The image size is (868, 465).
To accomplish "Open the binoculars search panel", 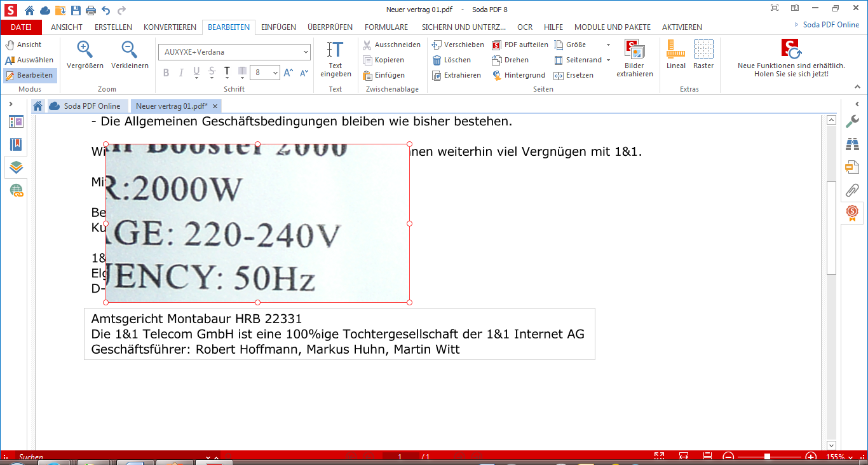I will click(x=852, y=144).
